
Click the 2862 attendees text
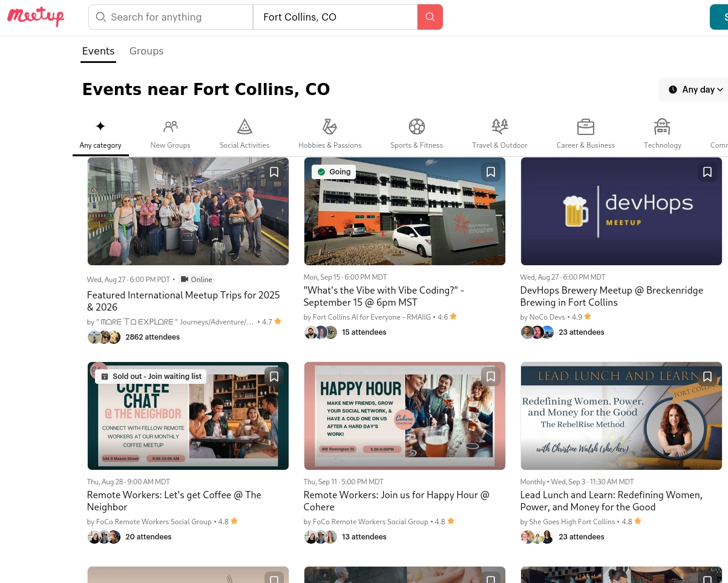(x=152, y=337)
